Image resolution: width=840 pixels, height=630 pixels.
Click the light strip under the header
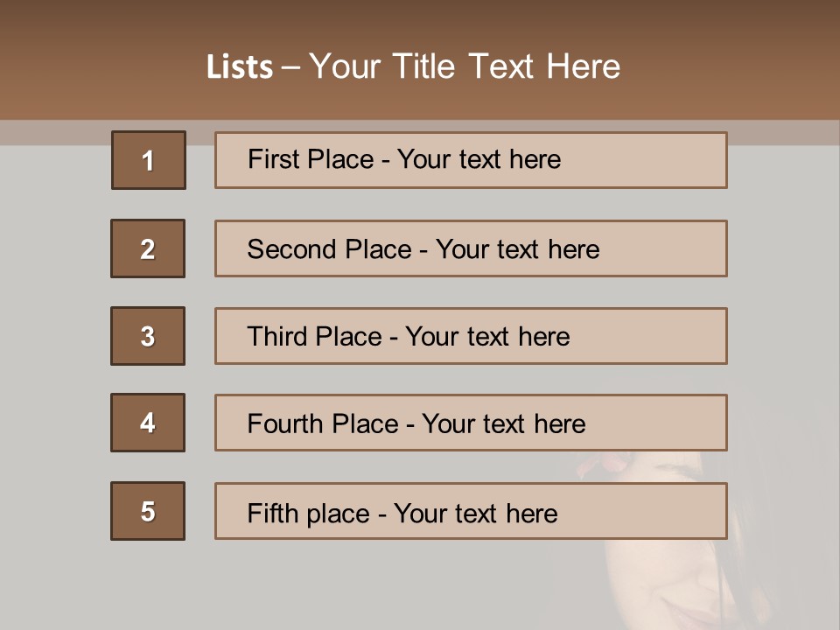pyautogui.click(x=52, y=132)
